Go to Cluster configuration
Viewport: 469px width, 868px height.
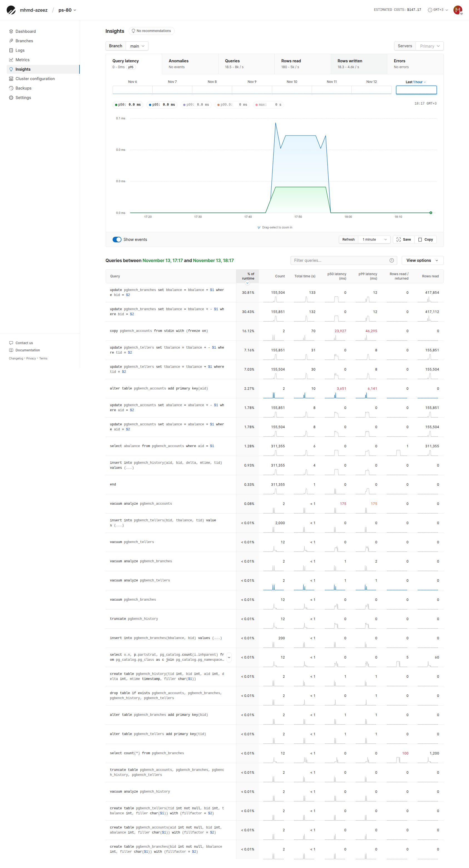point(35,78)
